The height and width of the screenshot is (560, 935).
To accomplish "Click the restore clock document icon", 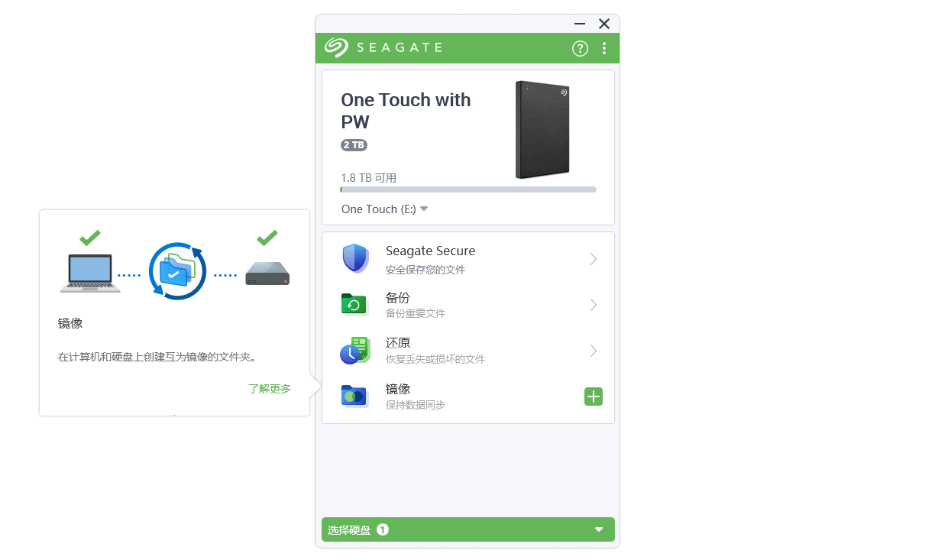I will click(x=355, y=351).
